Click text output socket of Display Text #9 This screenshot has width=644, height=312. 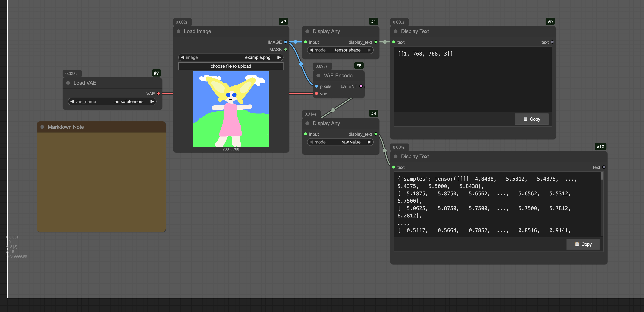[x=552, y=42]
